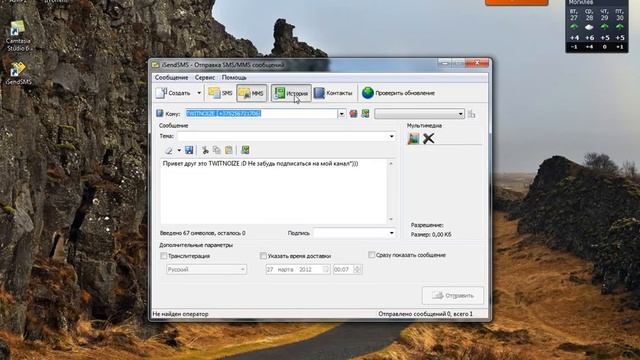This screenshot has height=360, width=640.
Task: Click the Отправить send button
Action: [453, 296]
